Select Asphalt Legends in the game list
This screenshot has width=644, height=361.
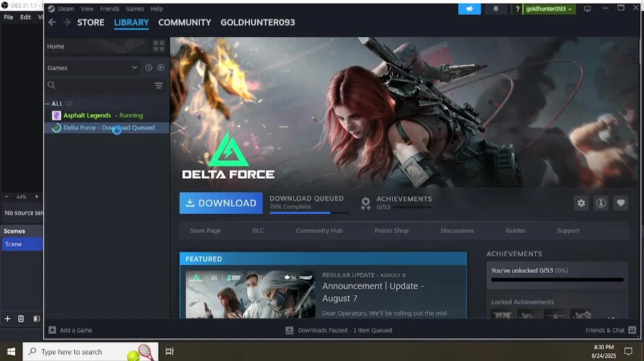[107, 115]
